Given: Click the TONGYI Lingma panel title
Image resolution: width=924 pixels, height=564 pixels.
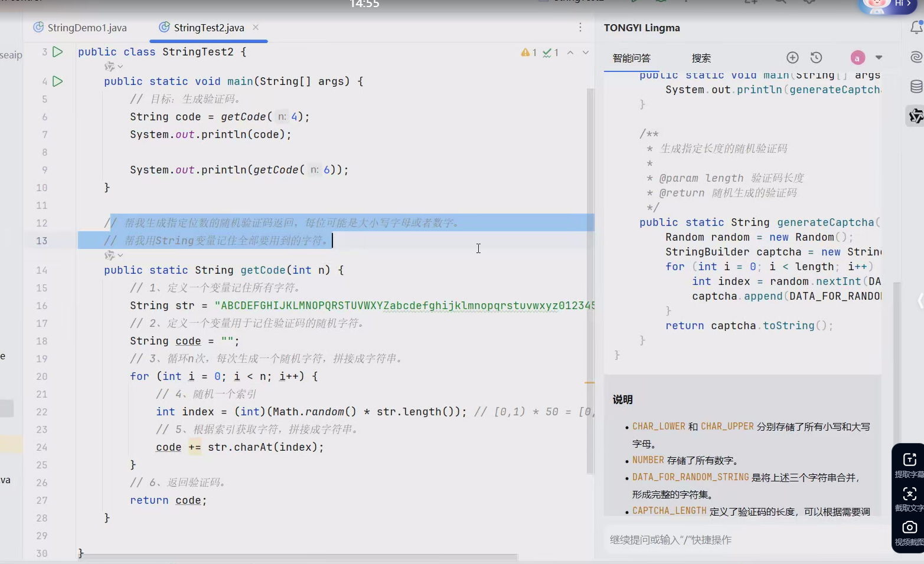Looking at the screenshot, I should tap(642, 28).
